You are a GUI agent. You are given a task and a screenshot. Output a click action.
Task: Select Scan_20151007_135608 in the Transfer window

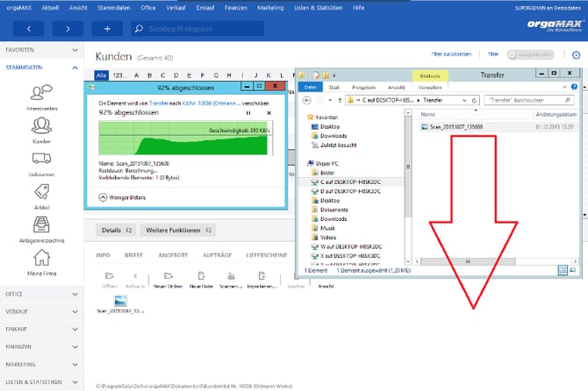(x=456, y=127)
